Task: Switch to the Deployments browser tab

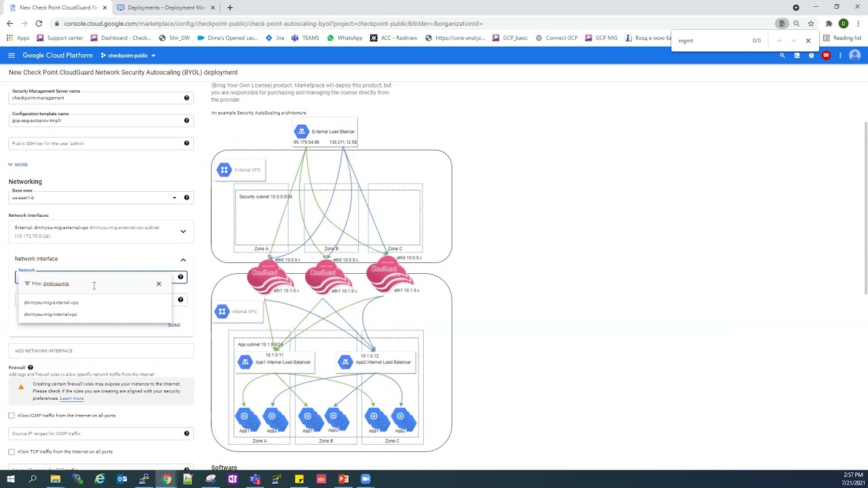Action: pyautogui.click(x=166, y=7)
